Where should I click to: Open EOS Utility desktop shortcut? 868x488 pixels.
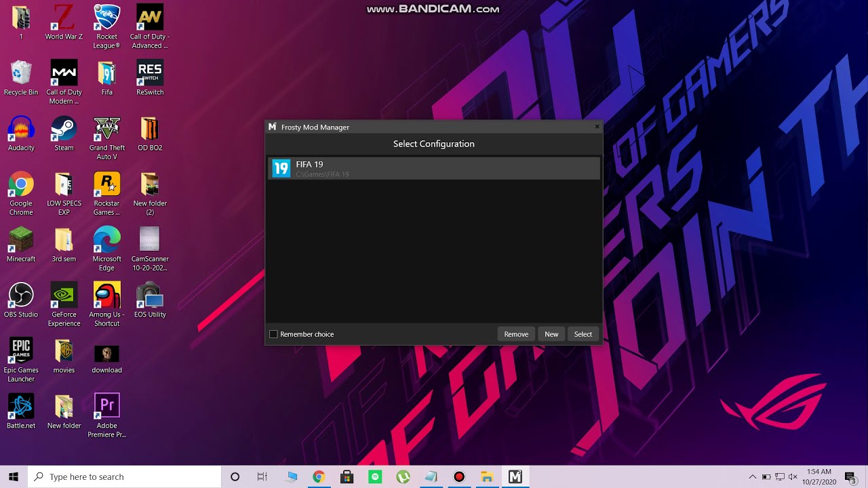[150, 301]
